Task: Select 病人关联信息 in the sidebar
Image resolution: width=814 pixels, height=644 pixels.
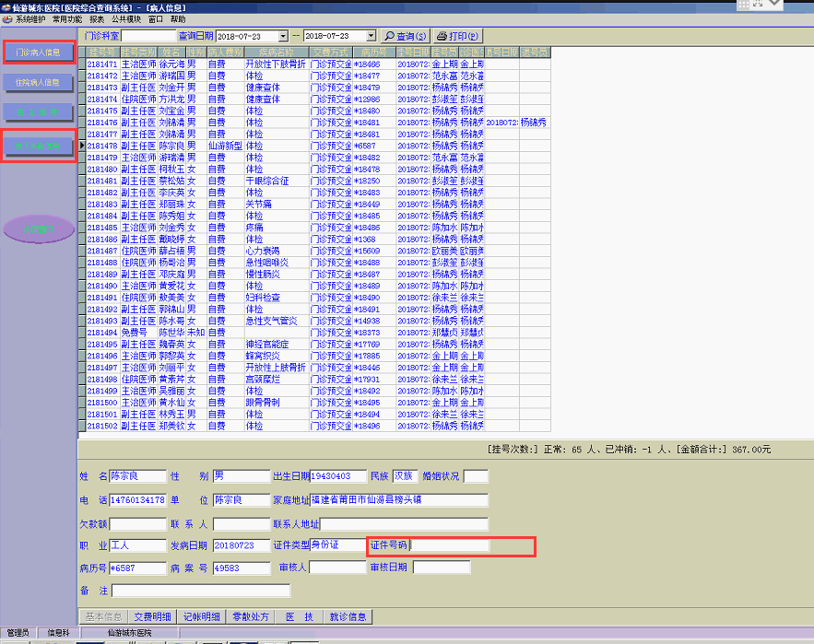Action: click(38, 146)
